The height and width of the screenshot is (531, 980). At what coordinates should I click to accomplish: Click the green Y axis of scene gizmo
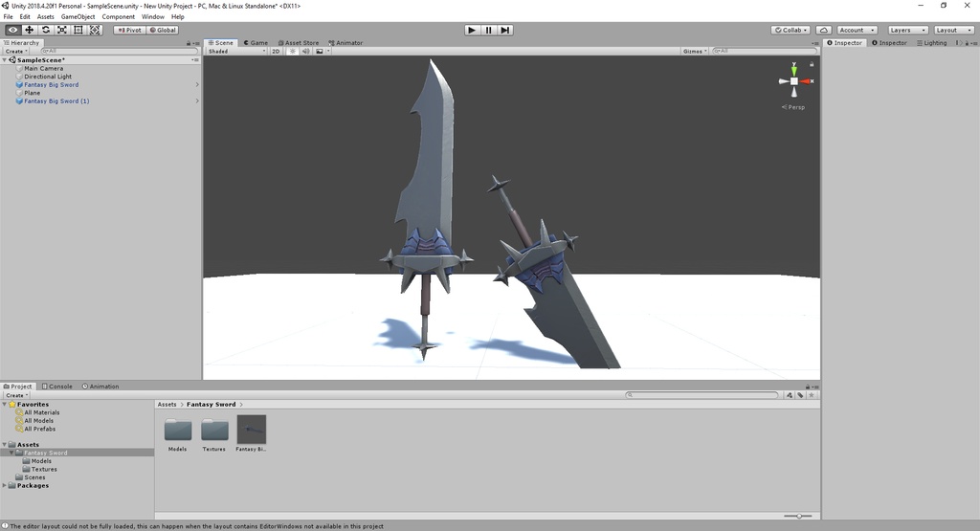(793, 69)
